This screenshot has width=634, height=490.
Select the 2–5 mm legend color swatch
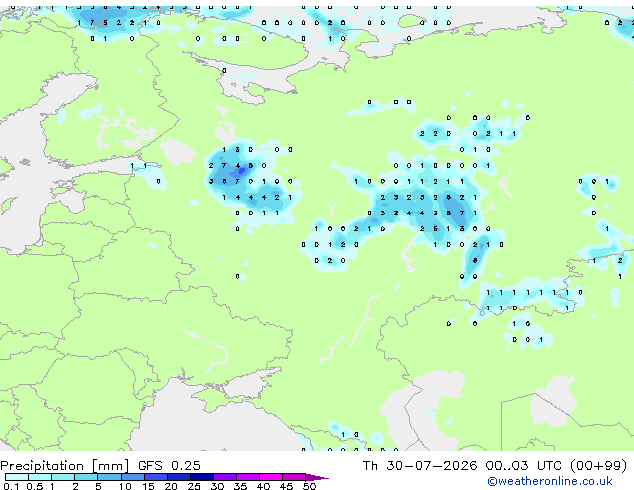click(86, 477)
